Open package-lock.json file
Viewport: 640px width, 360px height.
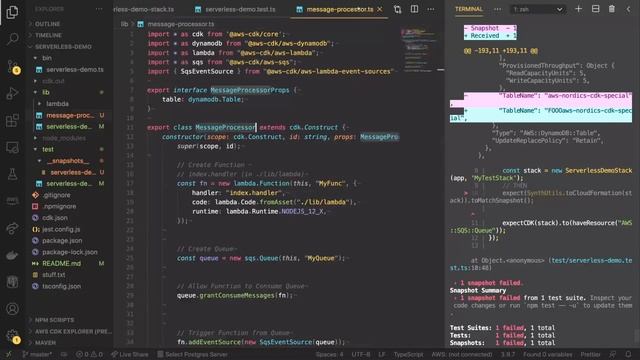tap(70, 252)
